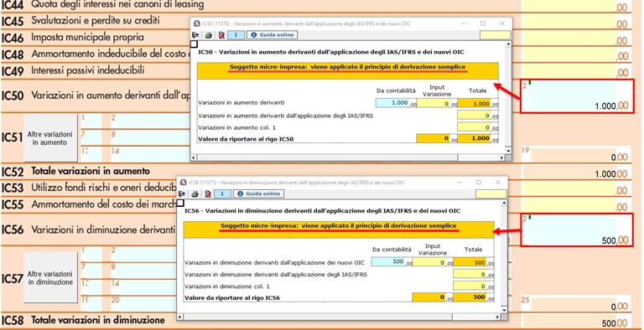This screenshot has height=330, width=644.
Task: Click the app icon in IC50 title bar
Action: coord(196,23)
